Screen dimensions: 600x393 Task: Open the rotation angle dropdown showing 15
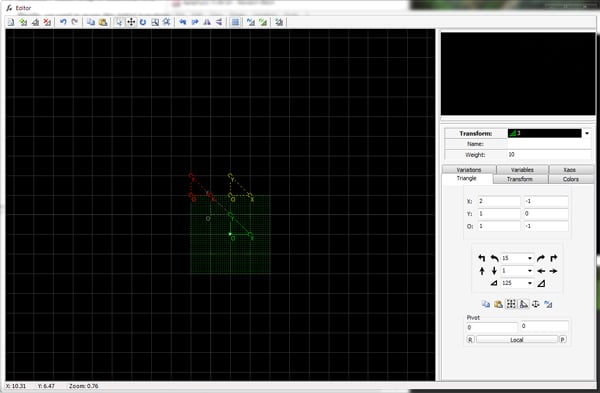530,258
